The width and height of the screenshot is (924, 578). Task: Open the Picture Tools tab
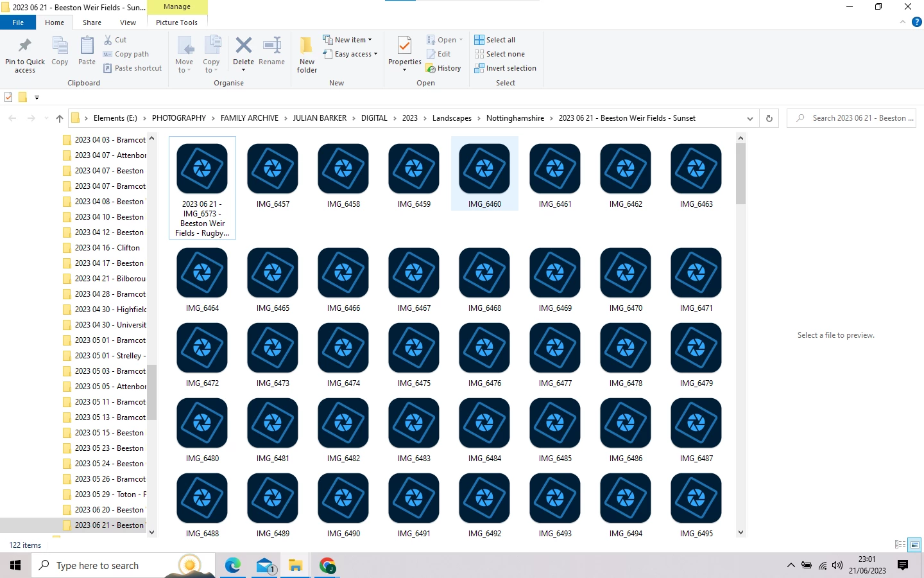click(176, 22)
